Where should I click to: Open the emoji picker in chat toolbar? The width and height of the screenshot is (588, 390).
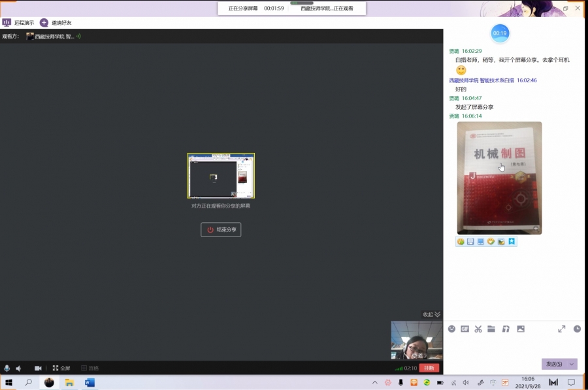pos(451,329)
